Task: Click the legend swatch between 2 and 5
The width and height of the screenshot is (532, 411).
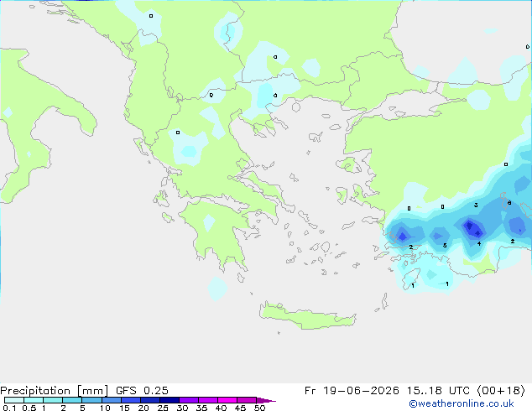Action: [x=72, y=400]
